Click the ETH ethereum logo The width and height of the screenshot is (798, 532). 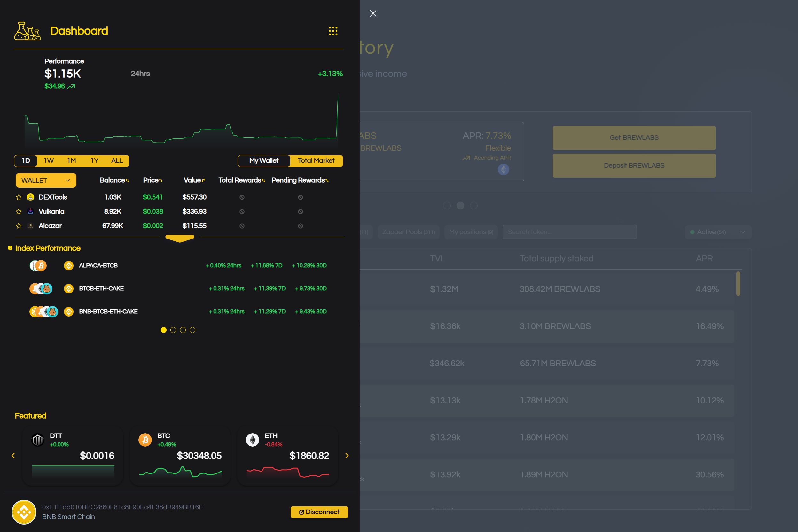coord(253,440)
